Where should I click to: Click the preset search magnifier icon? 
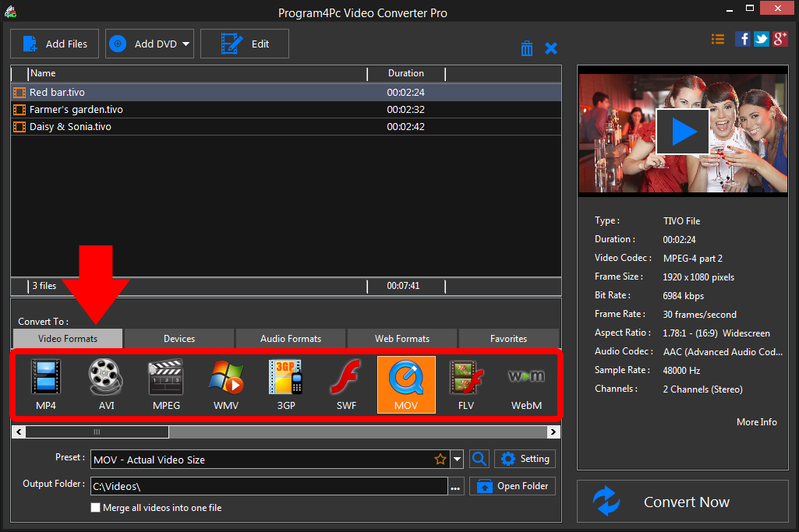(479, 459)
